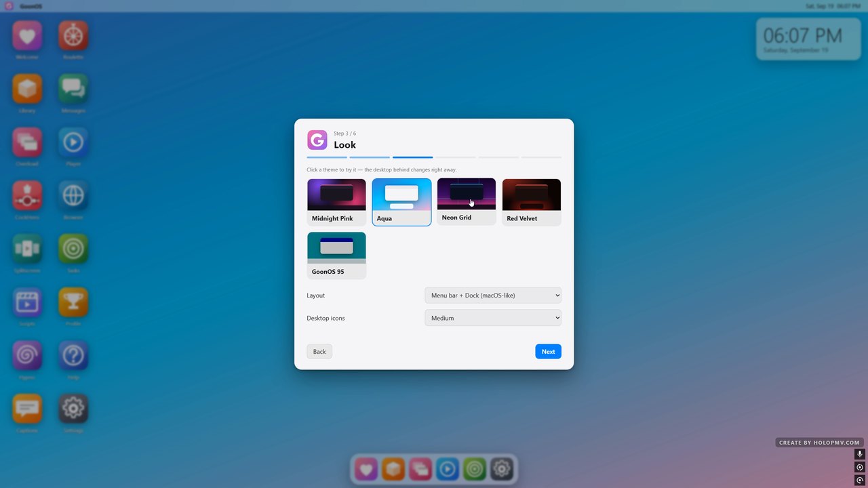This screenshot has height=488, width=868.
Task: Go back to the previous setup step
Action: 319,352
